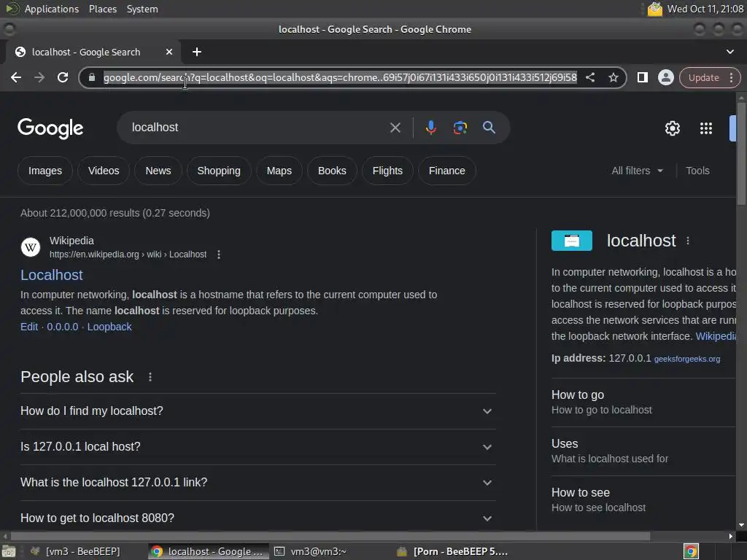Viewport: 747px width, 560px height.
Task: Open search Tools options
Action: click(x=697, y=171)
